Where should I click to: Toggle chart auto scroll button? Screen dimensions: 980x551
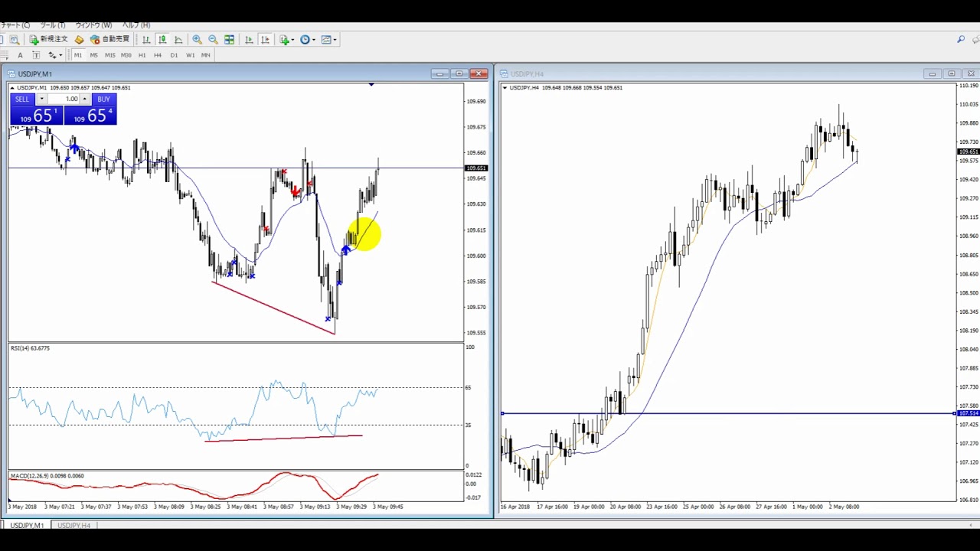pyautogui.click(x=249, y=40)
